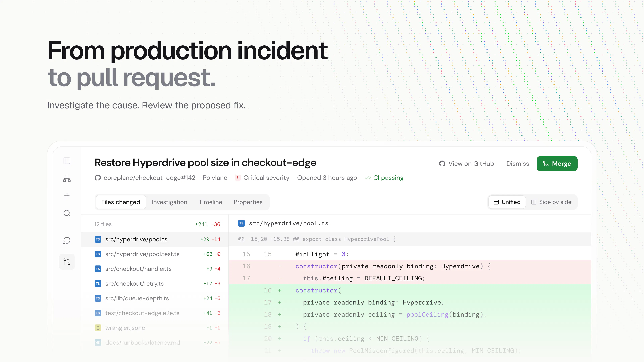Click the CI passing double-check icon
Screen dimensions: 644x362
pyautogui.click(x=367, y=178)
